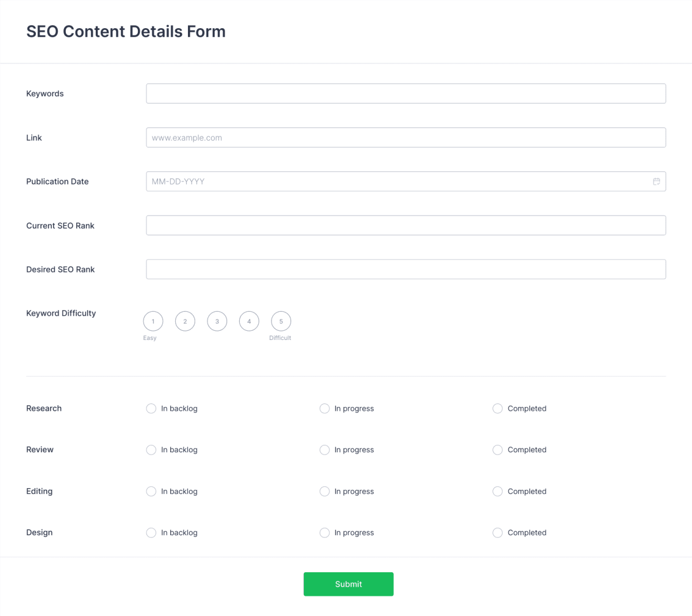Click inside the Keywords input field

click(406, 93)
